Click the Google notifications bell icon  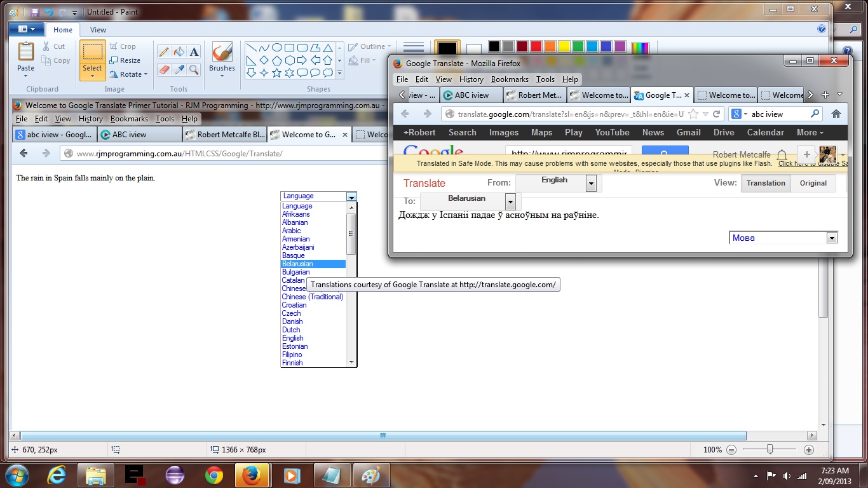782,154
